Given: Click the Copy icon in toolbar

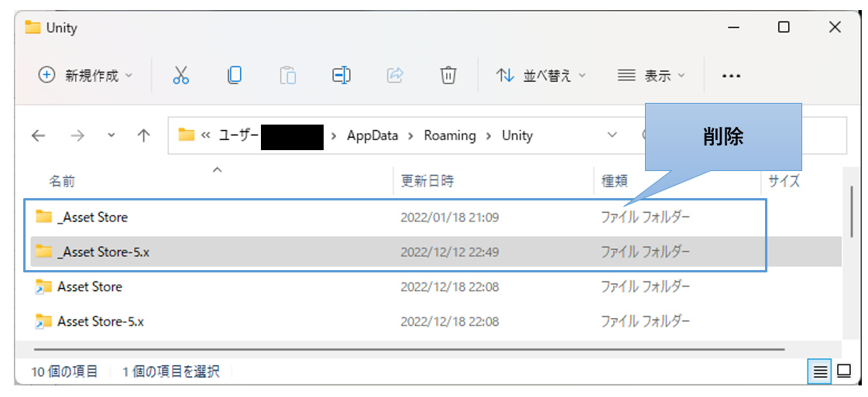Looking at the screenshot, I should (234, 75).
